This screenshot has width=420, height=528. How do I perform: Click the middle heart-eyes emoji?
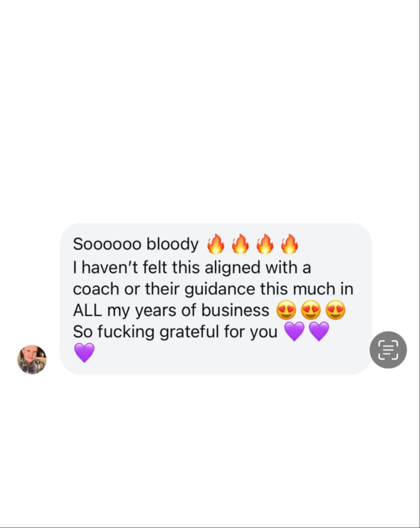click(x=311, y=310)
